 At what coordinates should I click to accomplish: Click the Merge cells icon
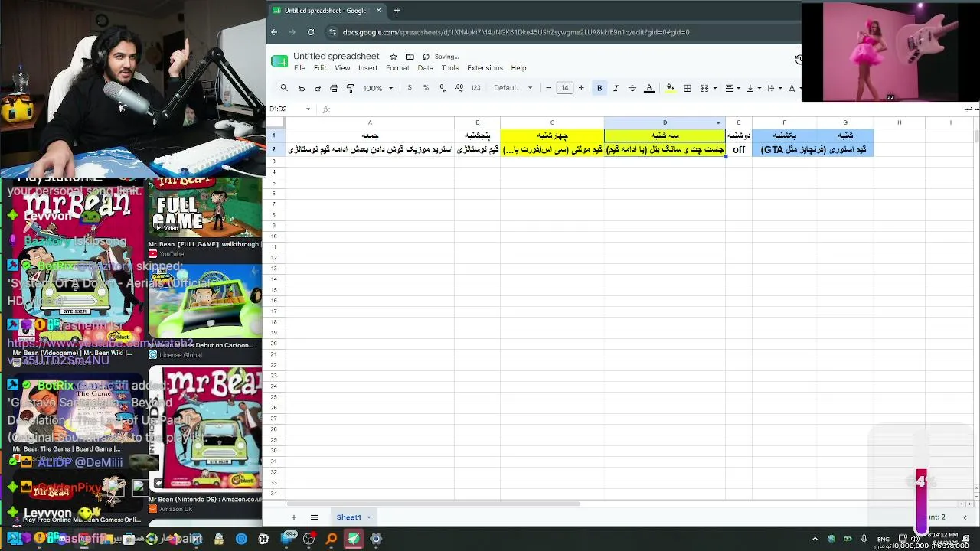704,88
